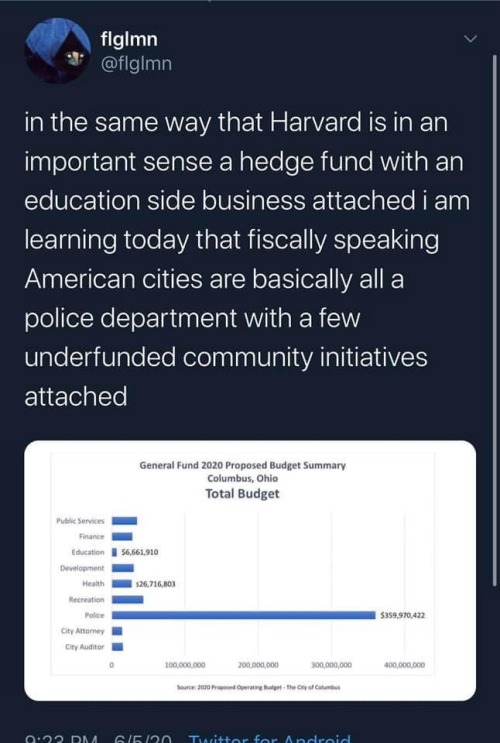Open the @flglmn handle link
500x743 pixels.
pyautogui.click(x=136, y=63)
